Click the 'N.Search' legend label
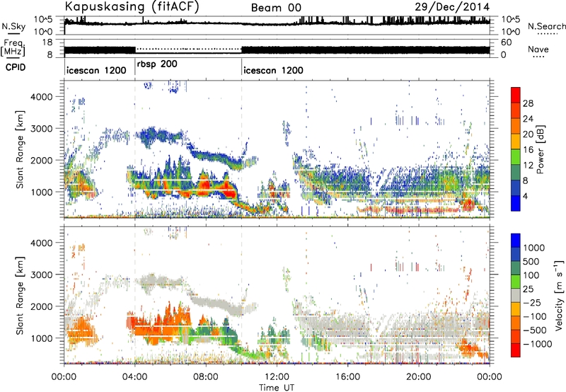566x392 pixels. tap(546, 26)
